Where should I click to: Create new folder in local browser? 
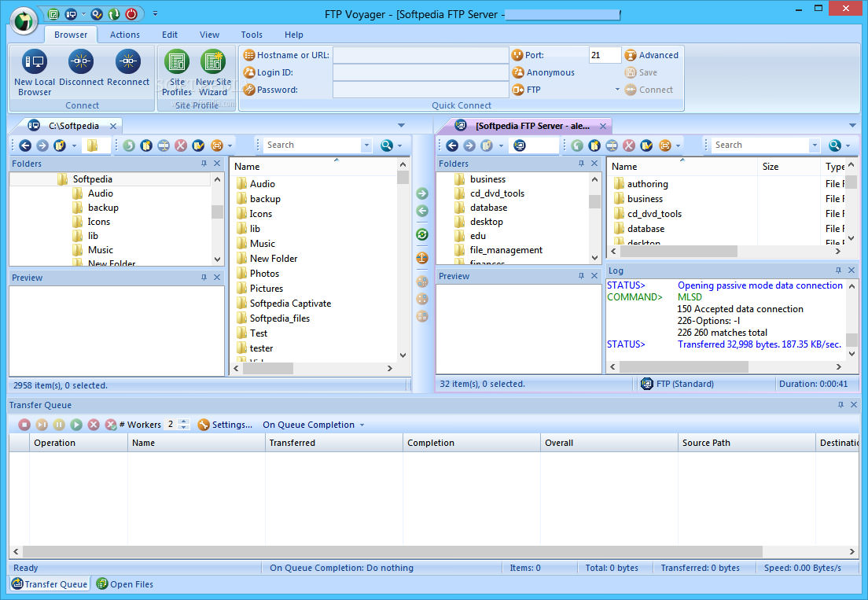pyautogui.click(x=146, y=145)
